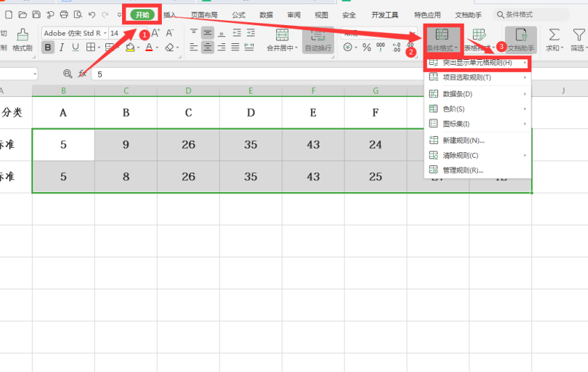This screenshot has width=588, height=372.
Task: Click the Open folder icon
Action: point(22,15)
